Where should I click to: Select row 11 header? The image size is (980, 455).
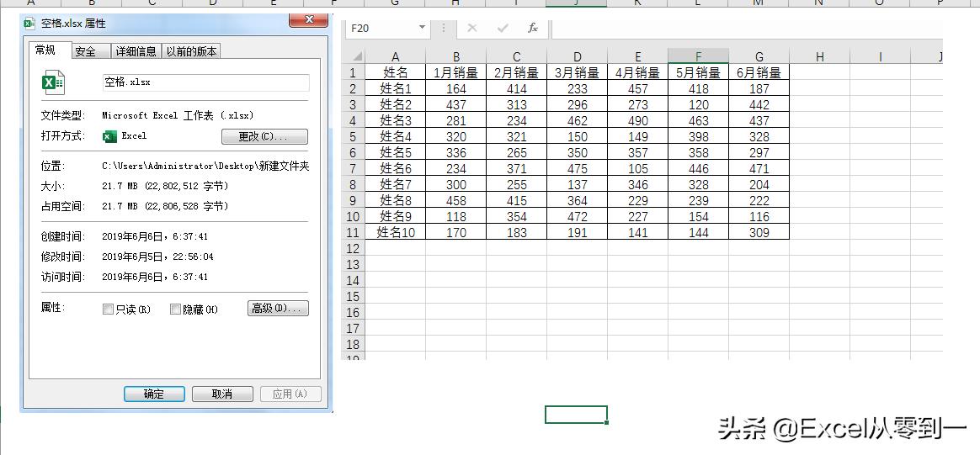(354, 232)
